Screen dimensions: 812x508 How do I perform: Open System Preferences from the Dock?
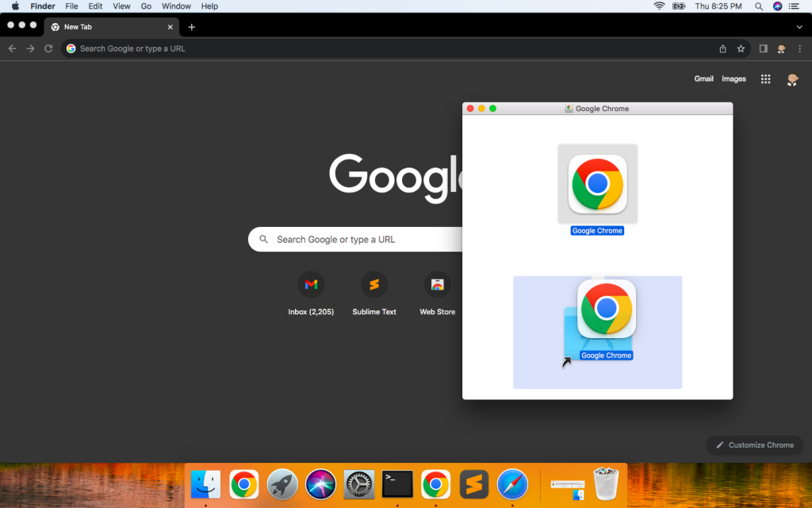click(x=359, y=483)
